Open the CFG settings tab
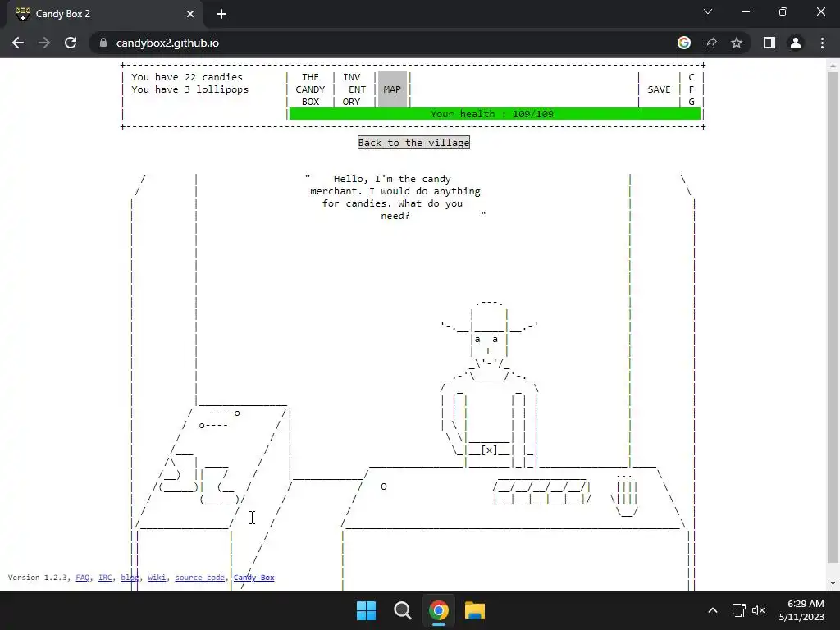The width and height of the screenshot is (840, 630). [x=691, y=89]
